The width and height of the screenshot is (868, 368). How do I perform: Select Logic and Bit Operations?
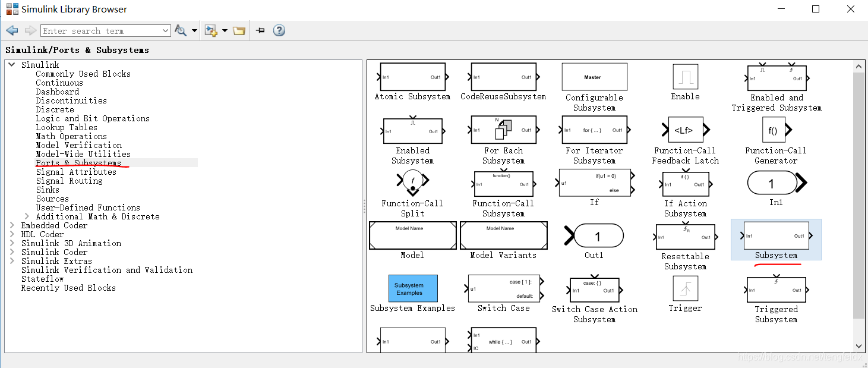(x=93, y=118)
